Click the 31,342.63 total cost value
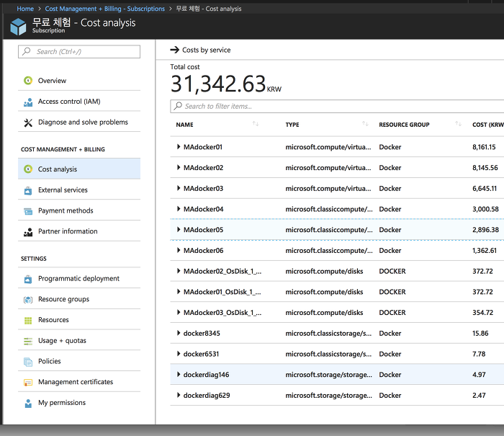This screenshot has width=504, height=436. (218, 84)
